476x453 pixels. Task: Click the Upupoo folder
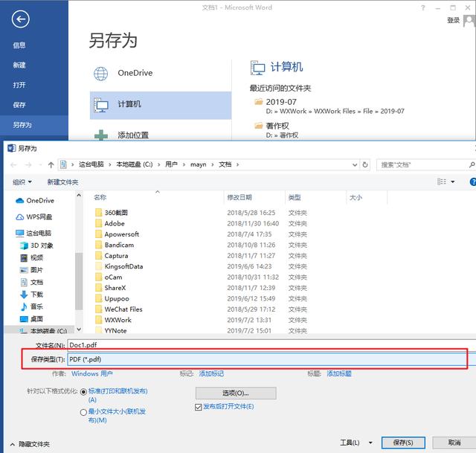click(x=112, y=299)
